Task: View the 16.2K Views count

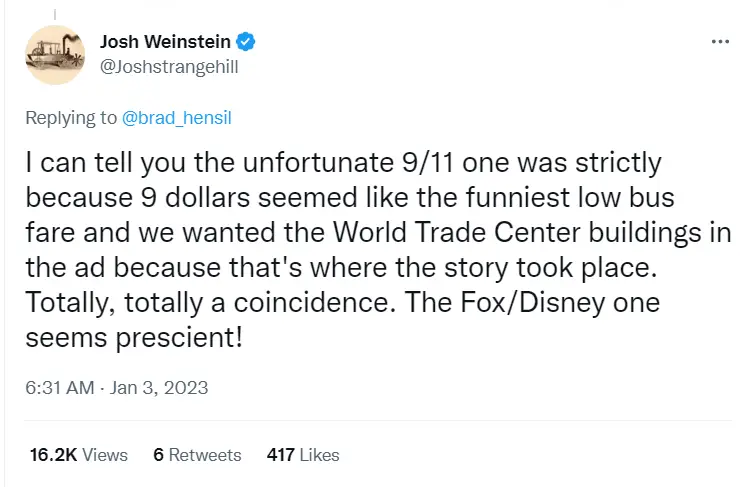Action: (78, 454)
